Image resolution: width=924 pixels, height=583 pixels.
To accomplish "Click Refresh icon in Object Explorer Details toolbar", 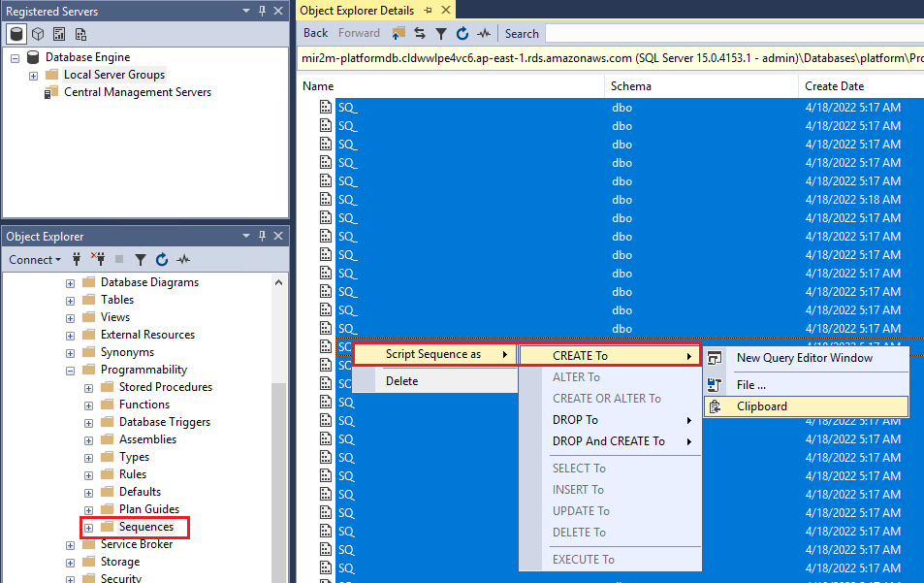I will 462,34.
